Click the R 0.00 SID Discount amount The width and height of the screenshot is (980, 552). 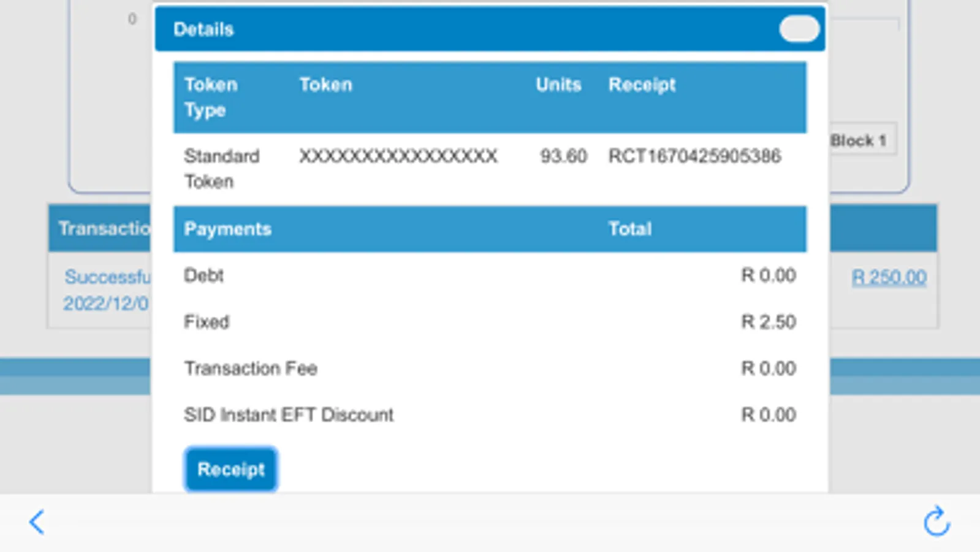(x=769, y=415)
